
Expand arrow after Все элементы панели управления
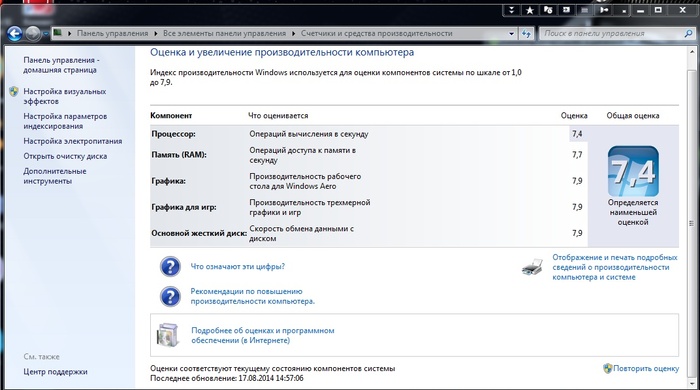pyautogui.click(x=293, y=33)
